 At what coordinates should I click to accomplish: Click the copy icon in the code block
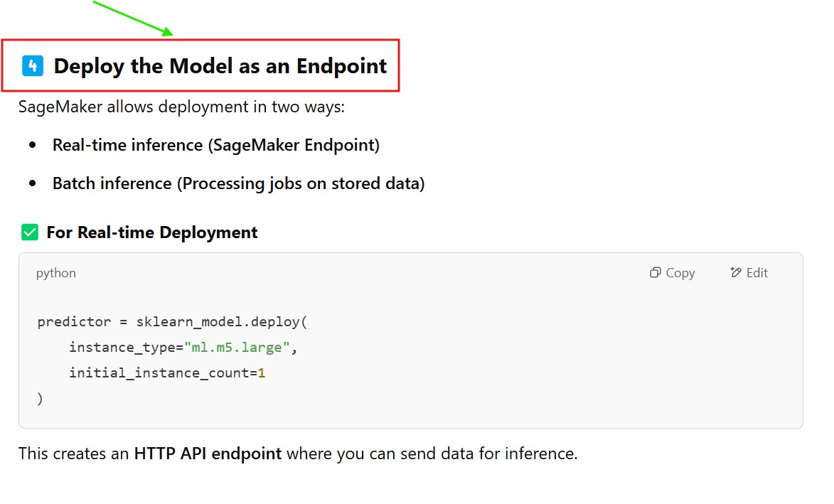655,273
